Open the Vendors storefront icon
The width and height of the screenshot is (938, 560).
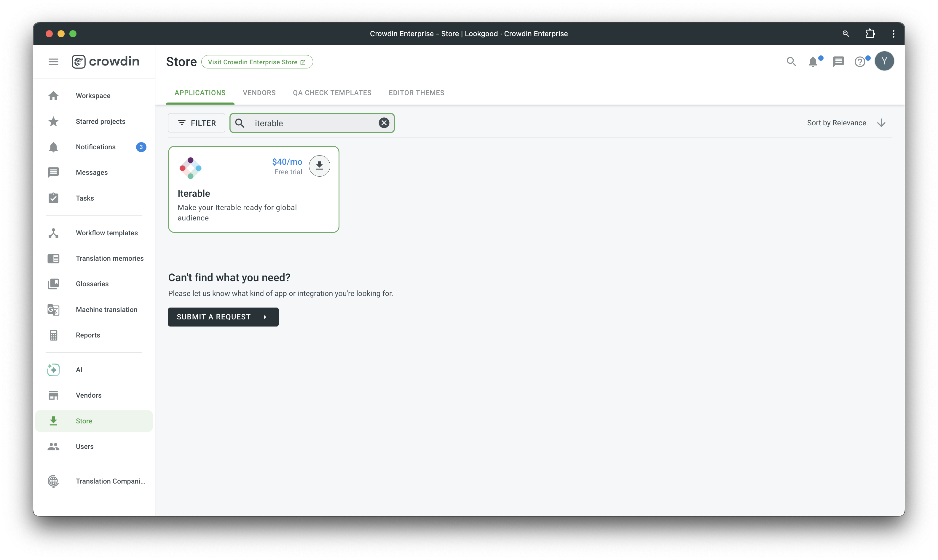pyautogui.click(x=53, y=395)
